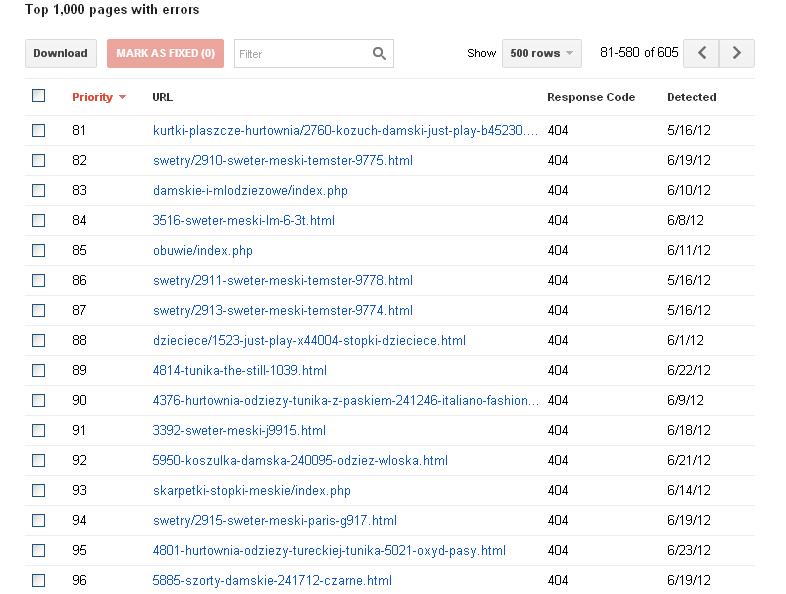Select checkbox for obuwie/index.php row
The height and width of the screenshot is (594, 786).
point(39,250)
